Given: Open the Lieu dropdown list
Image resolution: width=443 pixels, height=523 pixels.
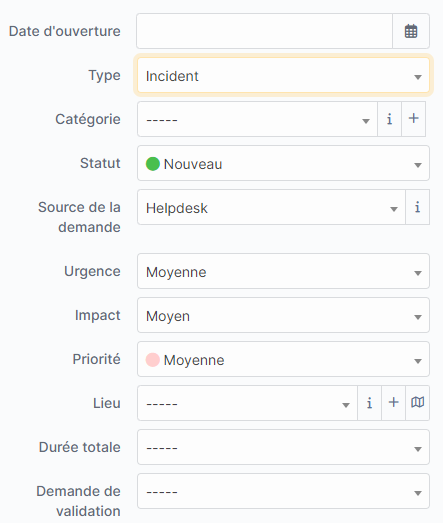Looking at the screenshot, I should [247, 403].
